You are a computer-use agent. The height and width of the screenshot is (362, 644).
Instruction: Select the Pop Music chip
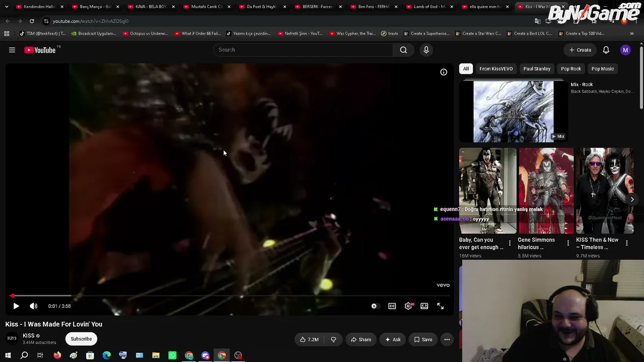click(603, 68)
